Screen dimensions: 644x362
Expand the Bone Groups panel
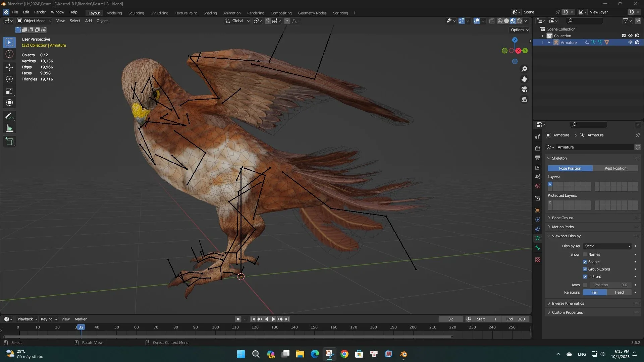(x=562, y=218)
